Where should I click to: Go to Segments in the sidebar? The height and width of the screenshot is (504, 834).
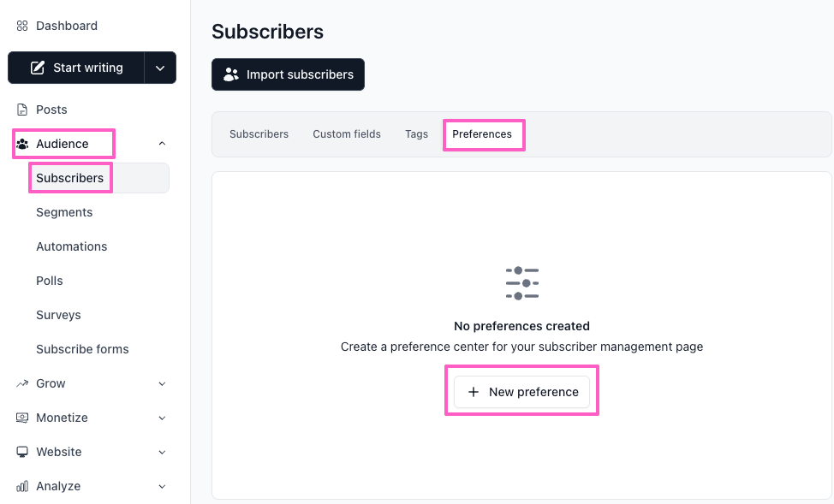pos(64,212)
